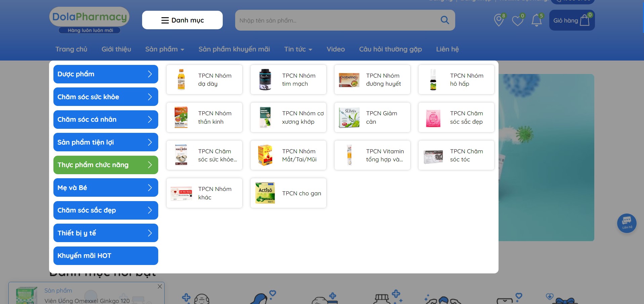The image size is (644, 304).
Task: Click the product search input field
Action: pyautogui.click(x=336, y=21)
